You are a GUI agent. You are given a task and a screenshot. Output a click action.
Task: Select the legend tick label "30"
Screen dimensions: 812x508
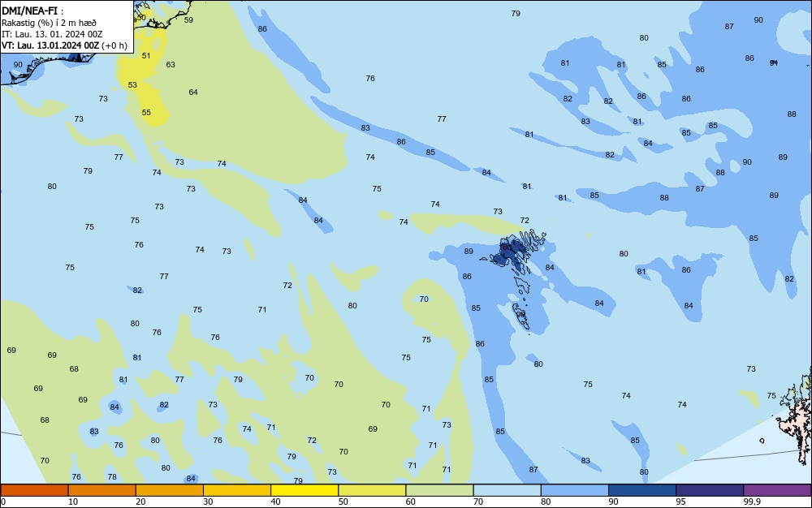(208, 502)
